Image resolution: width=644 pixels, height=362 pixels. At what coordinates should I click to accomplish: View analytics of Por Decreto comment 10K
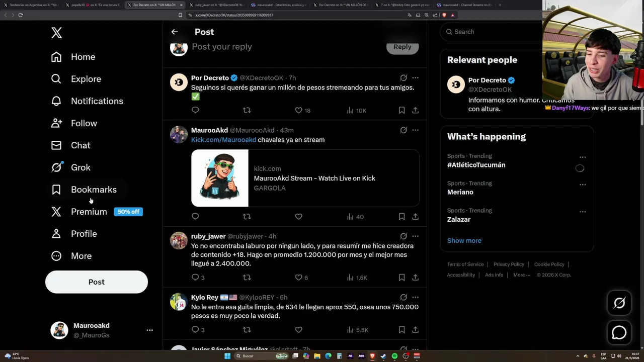[357, 110]
